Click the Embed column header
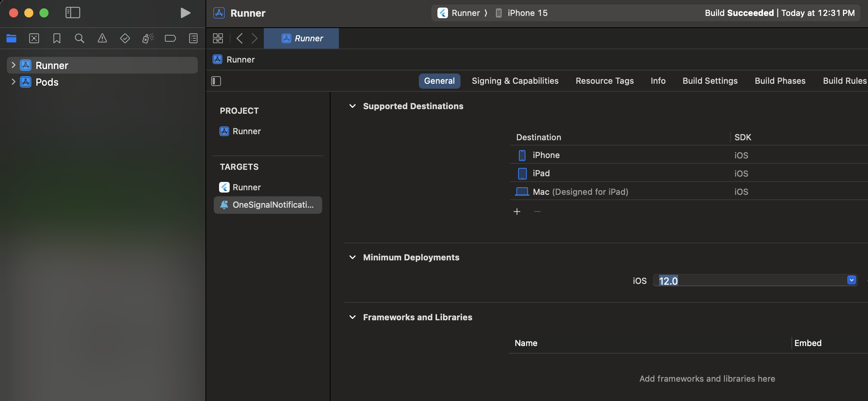Image resolution: width=868 pixels, height=401 pixels. click(x=808, y=343)
